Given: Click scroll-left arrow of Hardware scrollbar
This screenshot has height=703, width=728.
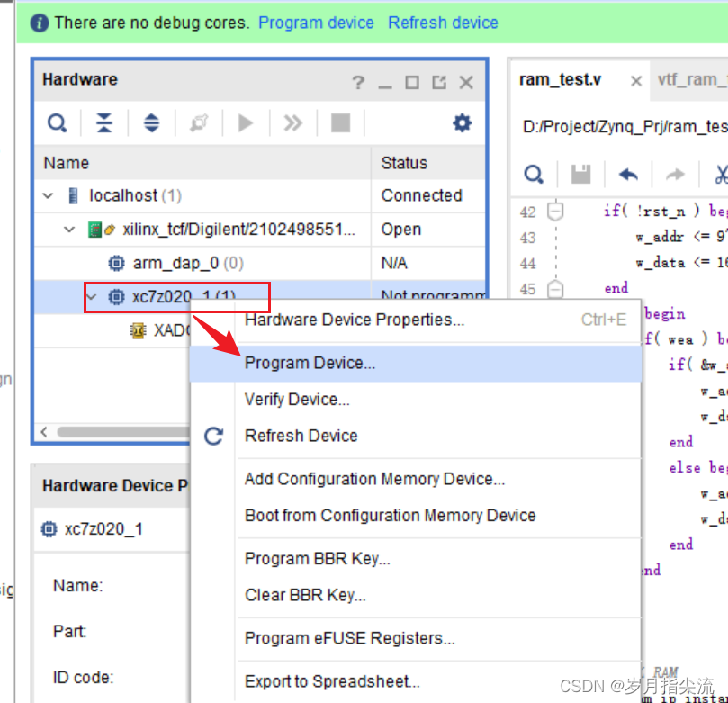Looking at the screenshot, I should tap(44, 432).
